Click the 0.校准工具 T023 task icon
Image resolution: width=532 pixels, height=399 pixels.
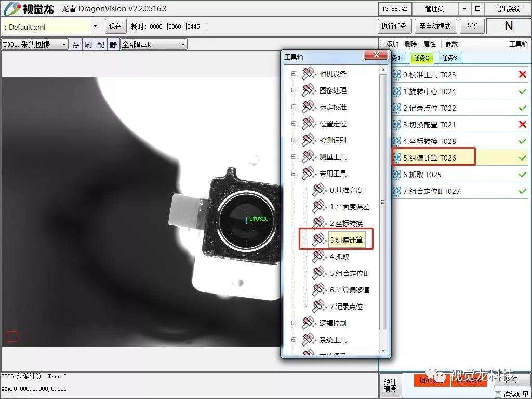click(x=397, y=75)
